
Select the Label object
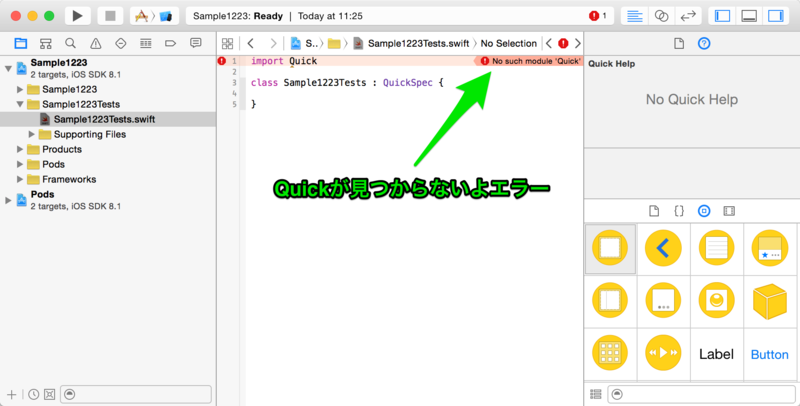pos(716,354)
